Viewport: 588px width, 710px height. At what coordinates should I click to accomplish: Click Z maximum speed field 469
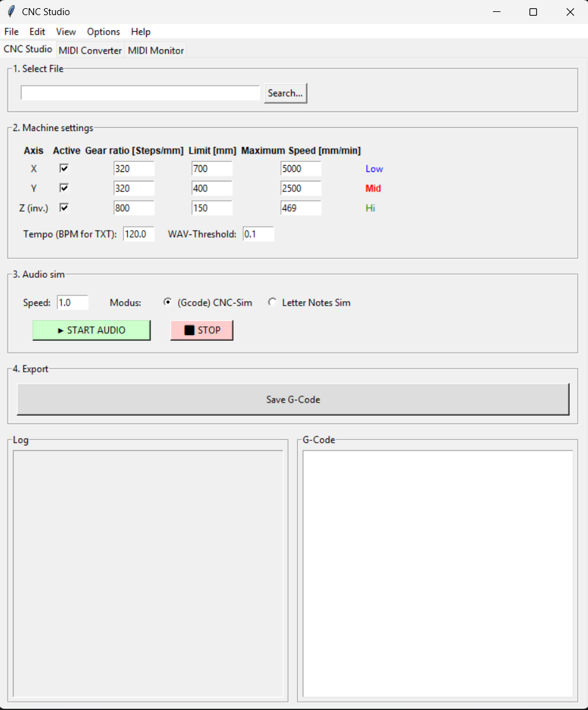coord(300,208)
